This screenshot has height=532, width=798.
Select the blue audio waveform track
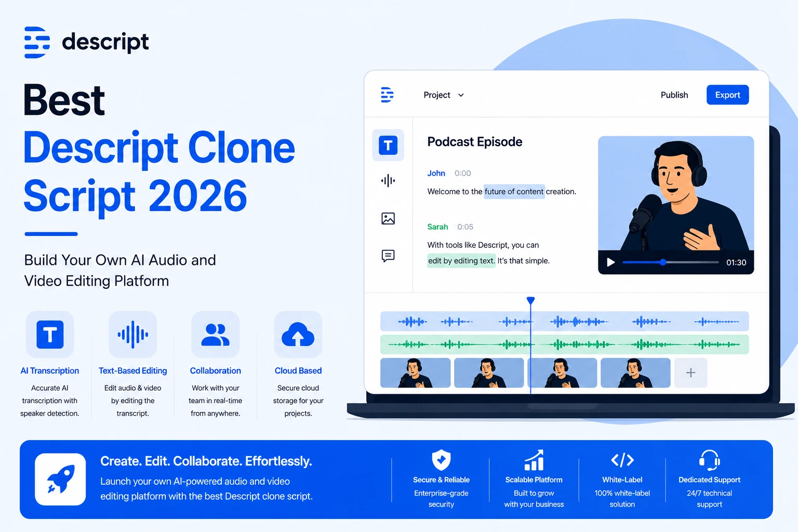[x=564, y=322]
